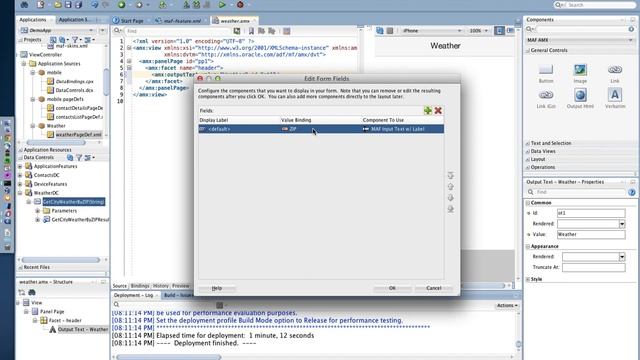640x360 pixels.
Task: Click the editor toggle bookmark icon
Action: (x=251, y=31)
